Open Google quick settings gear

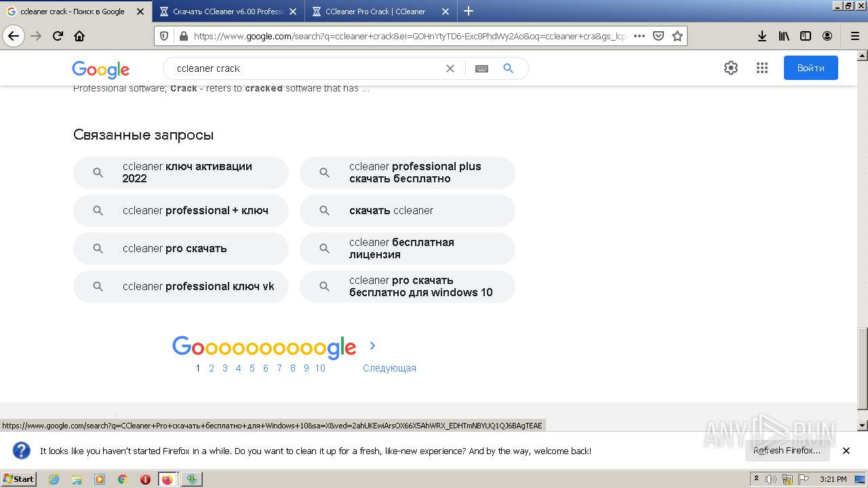730,68
